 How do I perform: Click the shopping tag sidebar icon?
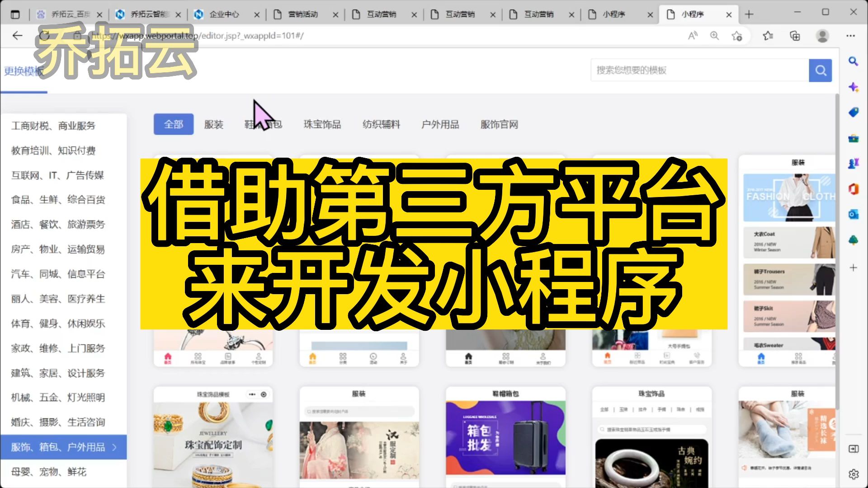pos(853,112)
